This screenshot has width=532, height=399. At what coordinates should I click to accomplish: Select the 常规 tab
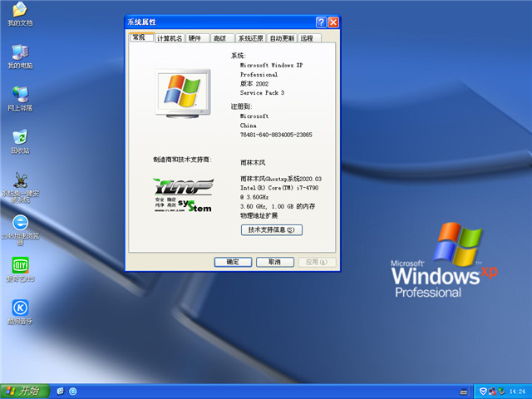pos(142,37)
